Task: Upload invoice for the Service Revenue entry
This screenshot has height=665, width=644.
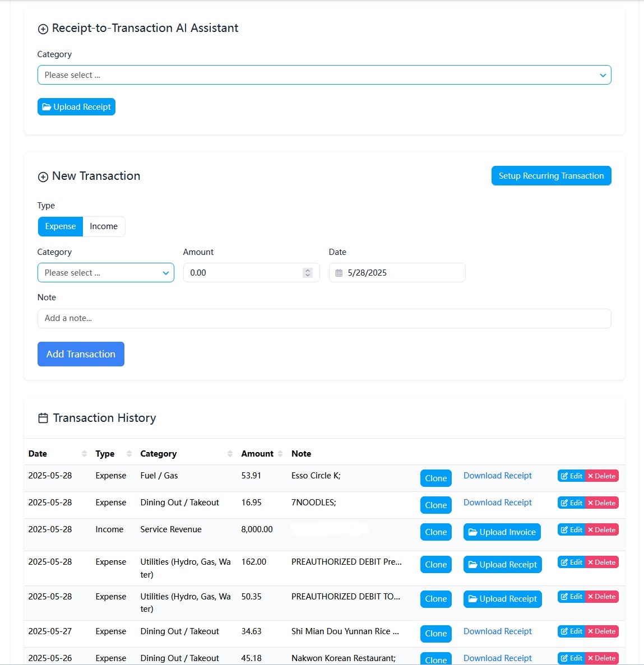Action: (502, 532)
